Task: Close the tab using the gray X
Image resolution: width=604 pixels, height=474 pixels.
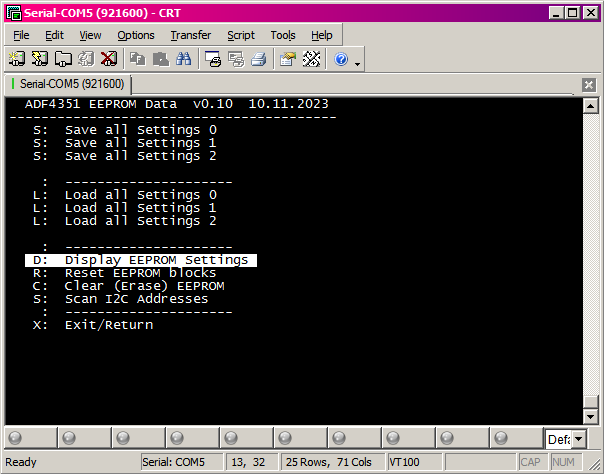Action: click(589, 84)
